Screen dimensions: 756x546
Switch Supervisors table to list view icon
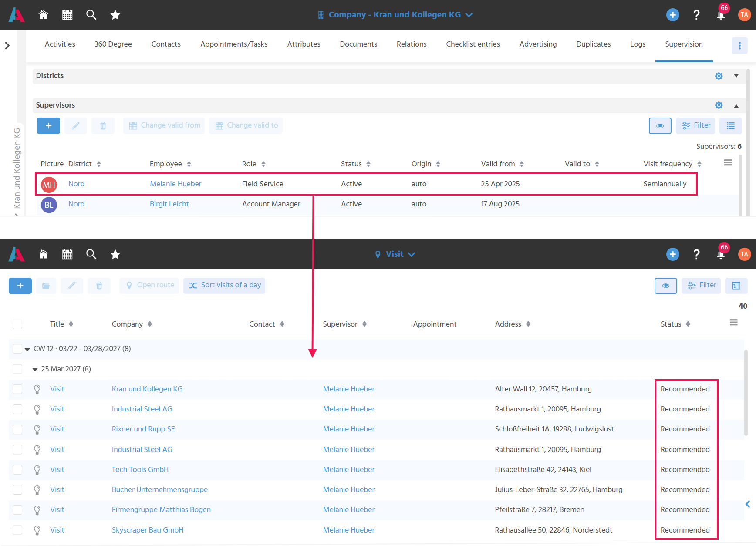point(731,126)
